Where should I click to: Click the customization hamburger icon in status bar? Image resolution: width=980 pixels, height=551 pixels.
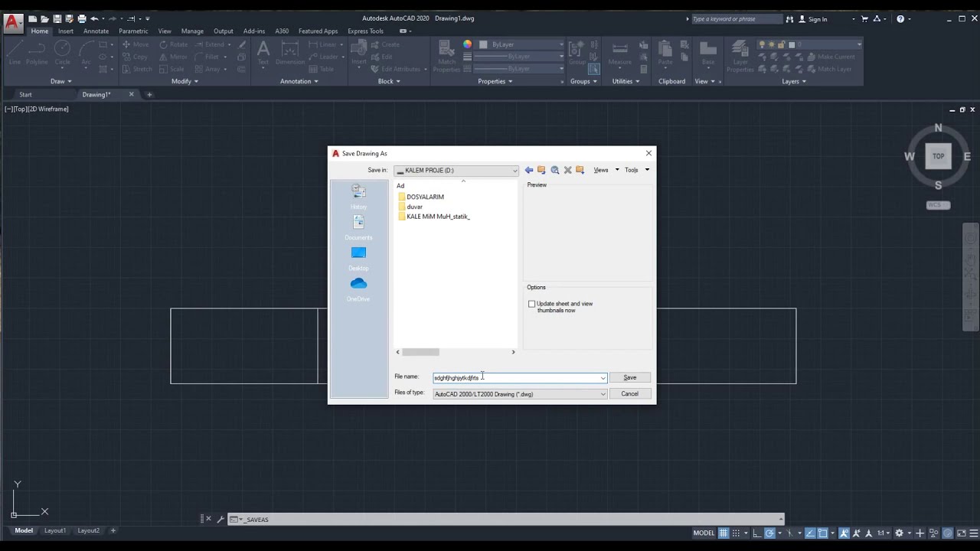(973, 533)
